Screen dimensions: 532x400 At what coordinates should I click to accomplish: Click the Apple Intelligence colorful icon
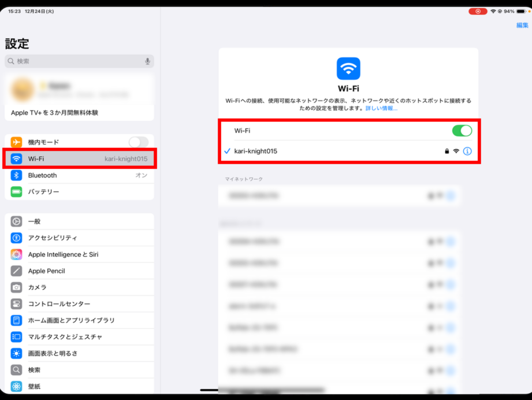pos(16,254)
